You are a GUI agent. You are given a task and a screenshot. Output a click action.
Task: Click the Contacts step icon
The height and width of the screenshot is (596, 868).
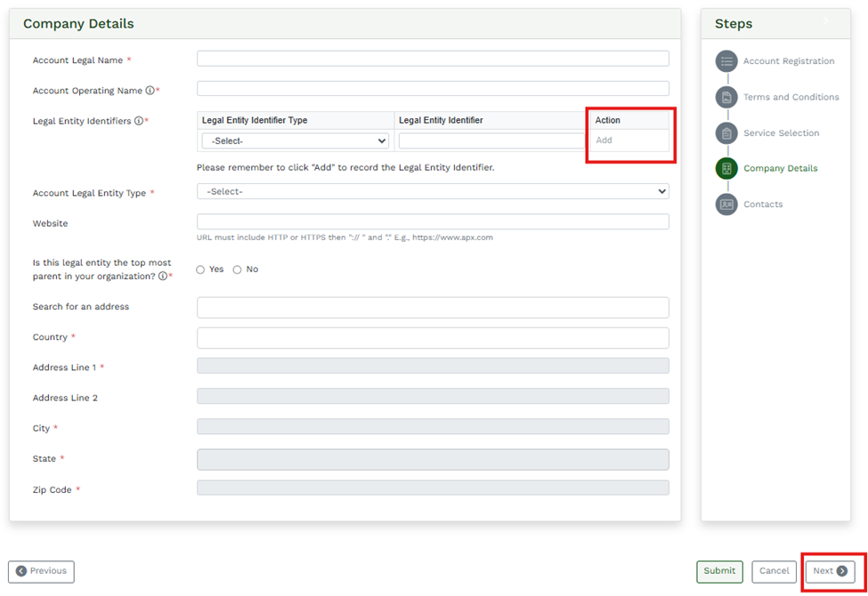pyautogui.click(x=726, y=205)
